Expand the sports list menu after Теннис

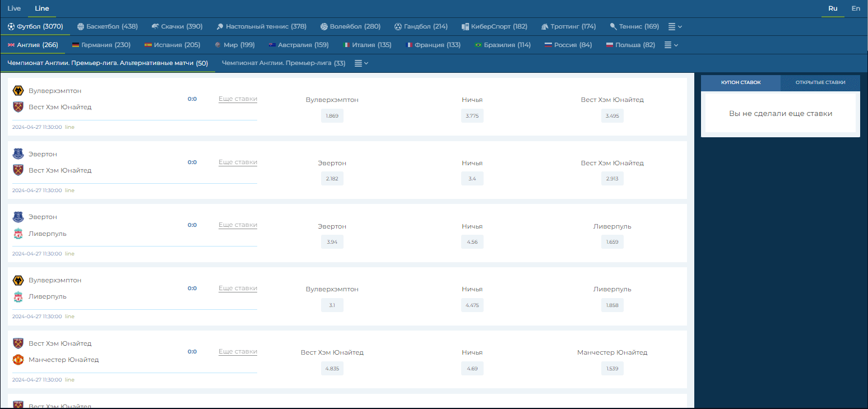tap(675, 26)
